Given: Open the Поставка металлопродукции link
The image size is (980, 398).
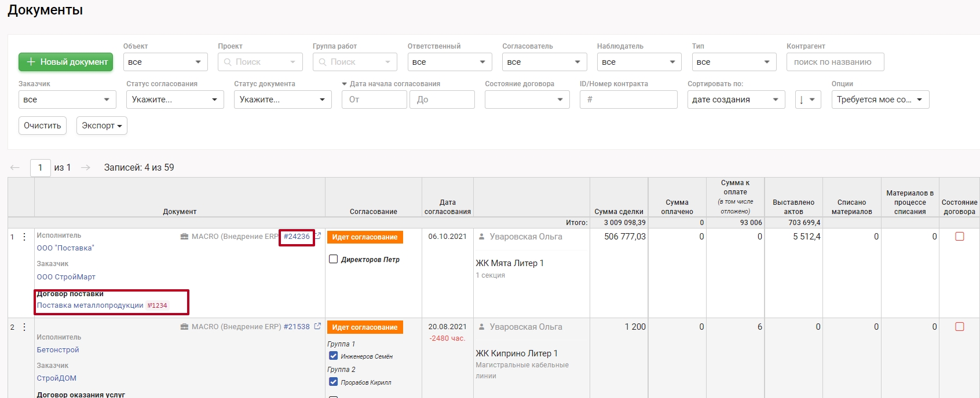Looking at the screenshot, I should tap(90, 305).
